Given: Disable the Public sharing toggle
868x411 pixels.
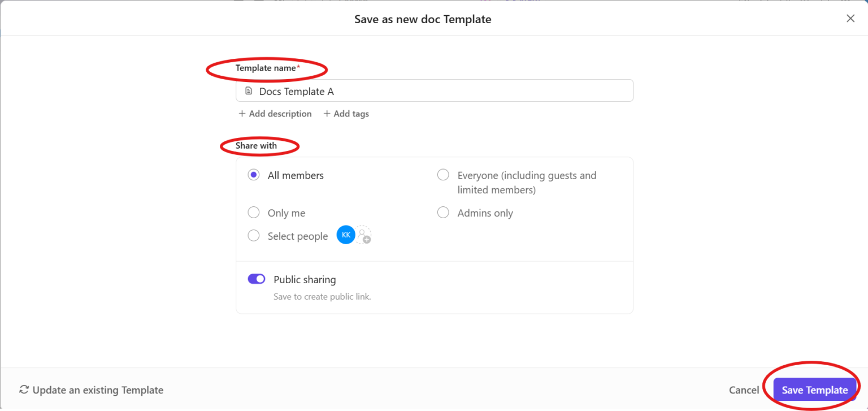Looking at the screenshot, I should (256, 279).
